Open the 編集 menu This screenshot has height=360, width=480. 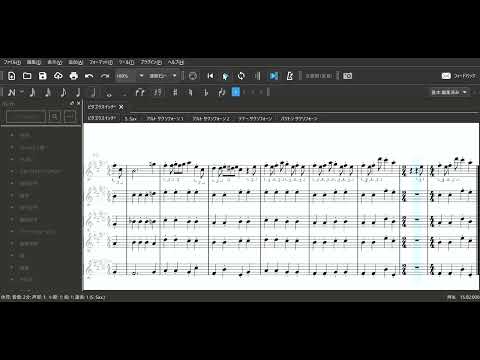[x=34, y=62]
